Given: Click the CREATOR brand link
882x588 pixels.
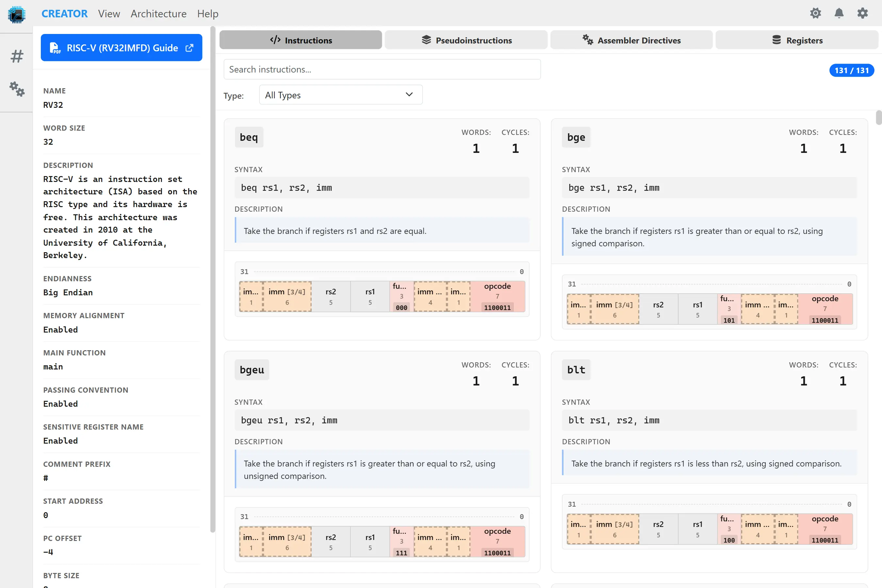Looking at the screenshot, I should (64, 14).
